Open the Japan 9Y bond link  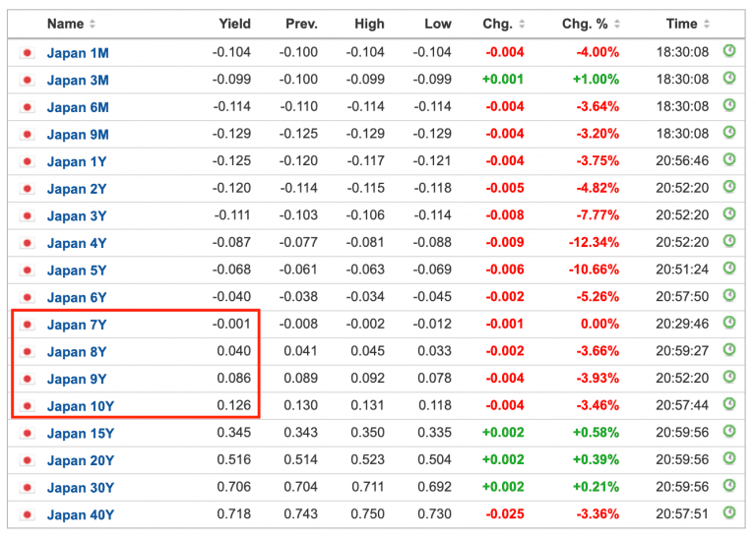[77, 379]
